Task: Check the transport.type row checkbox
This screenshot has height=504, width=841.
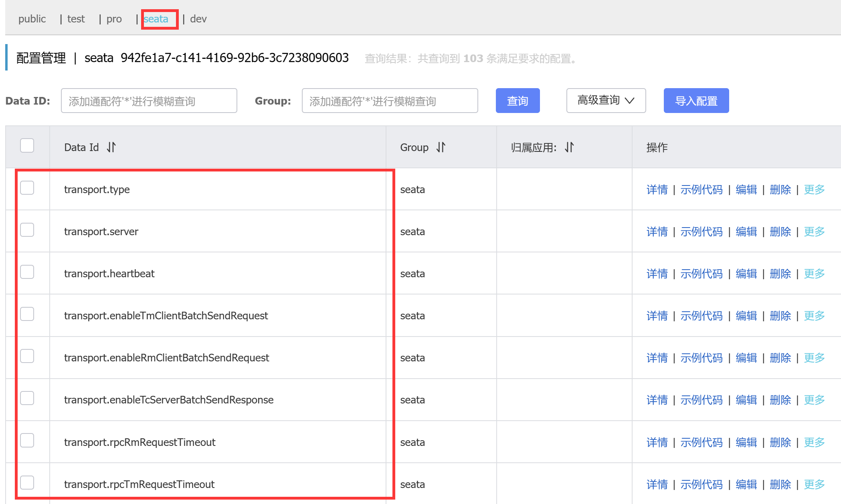Action: coord(27,188)
